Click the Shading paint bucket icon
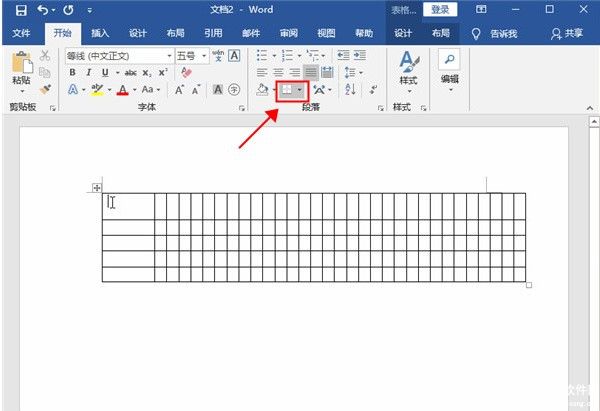 [262, 90]
